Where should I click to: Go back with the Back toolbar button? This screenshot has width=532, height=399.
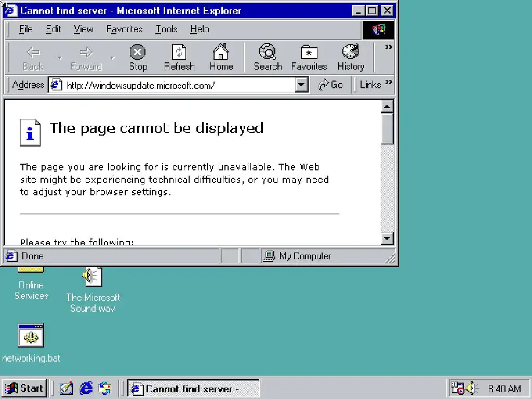(x=33, y=58)
